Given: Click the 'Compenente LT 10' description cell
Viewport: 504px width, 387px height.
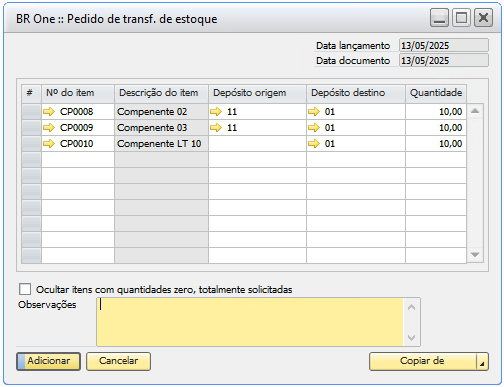Looking at the screenshot, I should tap(161, 144).
